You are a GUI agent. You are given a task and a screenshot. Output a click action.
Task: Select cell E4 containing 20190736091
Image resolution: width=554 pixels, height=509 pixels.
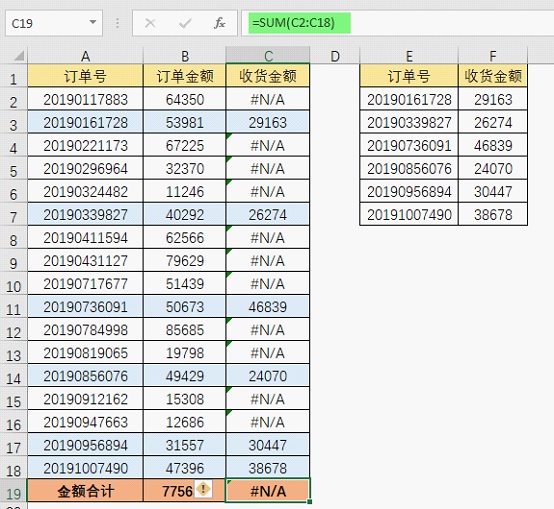tap(409, 145)
